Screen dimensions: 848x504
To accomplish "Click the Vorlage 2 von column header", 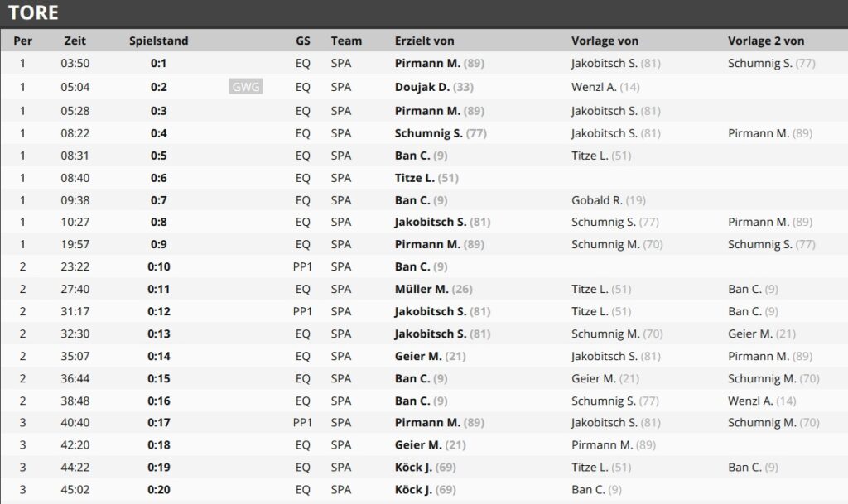I will 766,41.
